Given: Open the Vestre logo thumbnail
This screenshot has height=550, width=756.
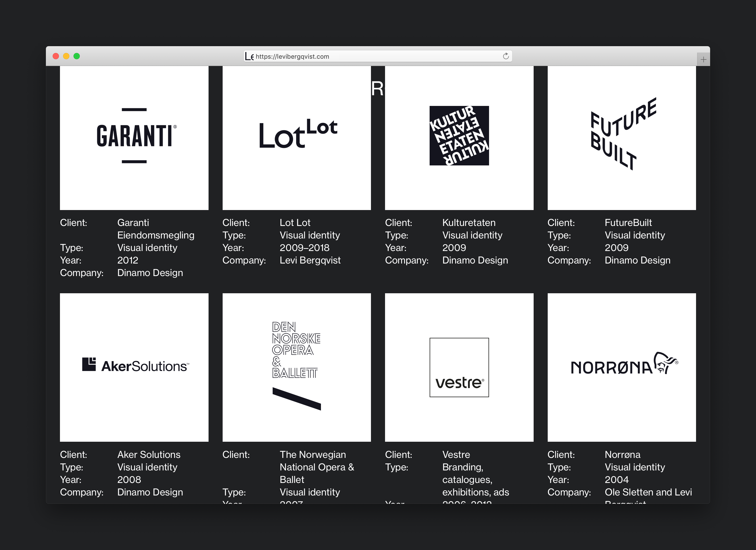Looking at the screenshot, I should point(459,367).
